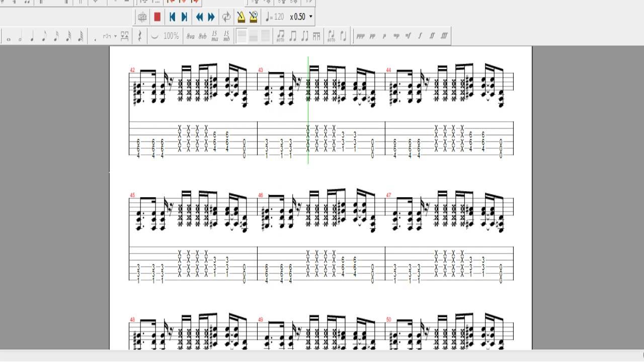644x362 pixels.
Task: Set dynamic to ppp
Action: click(360, 36)
